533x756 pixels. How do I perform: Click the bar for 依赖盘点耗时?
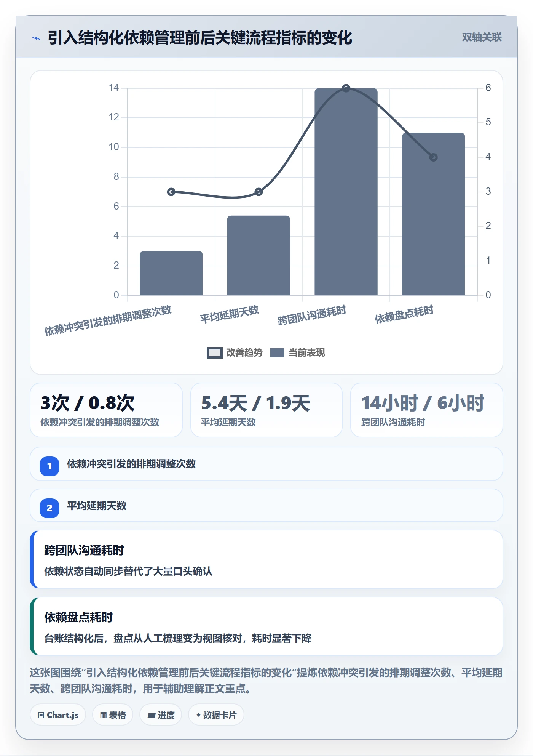click(433, 214)
